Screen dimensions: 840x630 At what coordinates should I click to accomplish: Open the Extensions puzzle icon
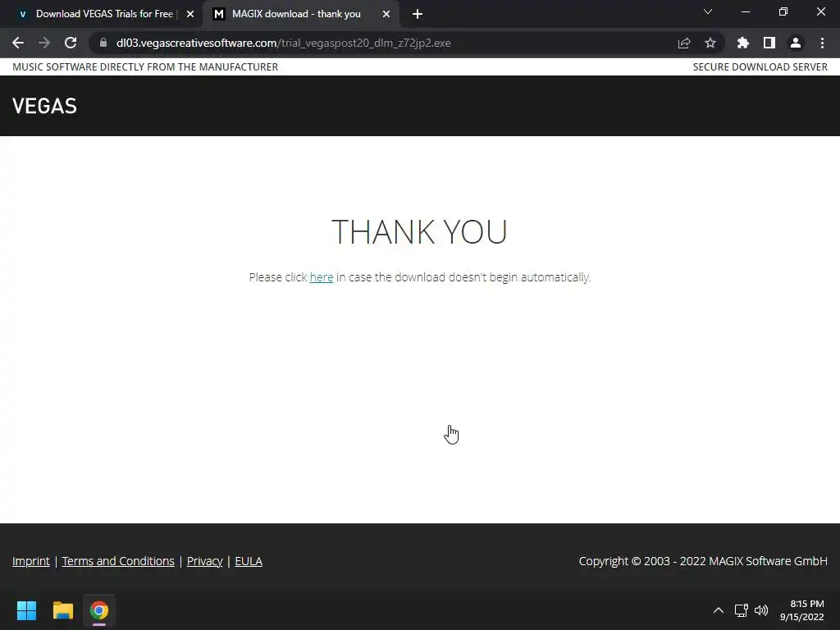click(x=743, y=43)
